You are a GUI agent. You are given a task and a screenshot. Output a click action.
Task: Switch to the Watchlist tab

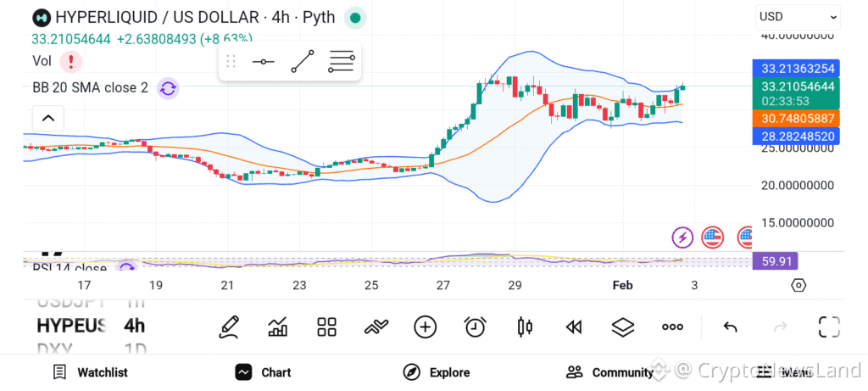point(91,372)
